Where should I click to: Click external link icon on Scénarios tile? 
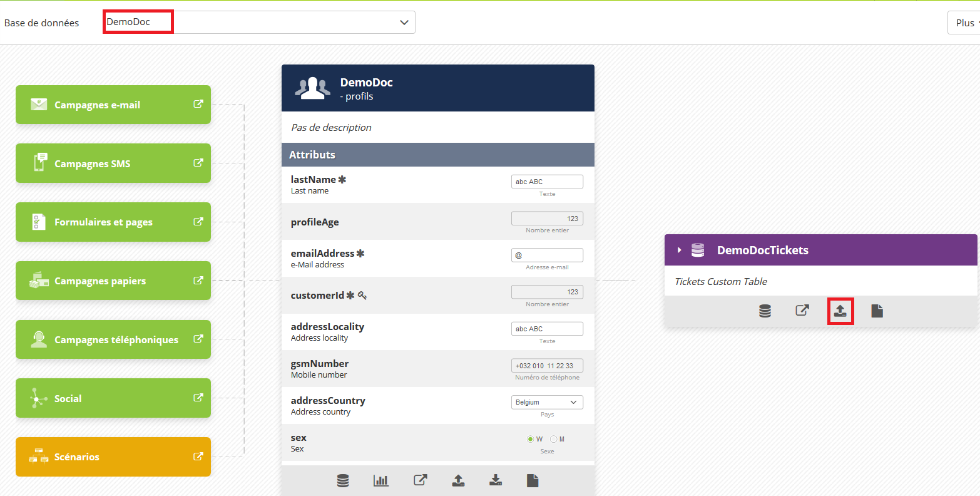click(x=198, y=457)
